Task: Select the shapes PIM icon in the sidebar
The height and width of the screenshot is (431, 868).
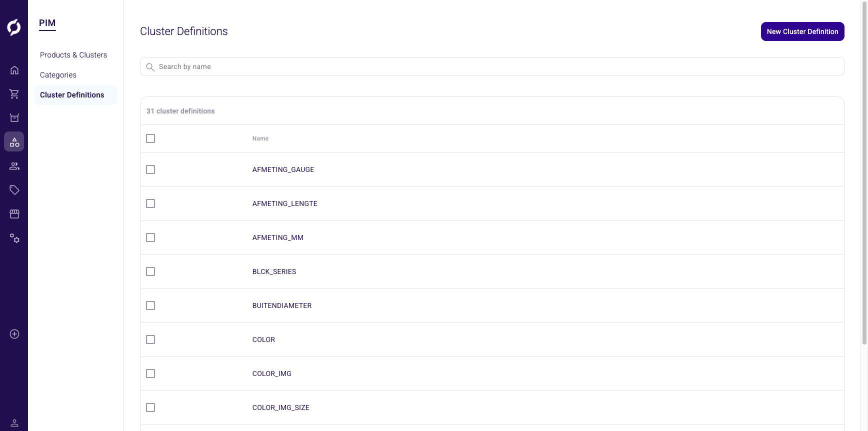Action: (14, 142)
